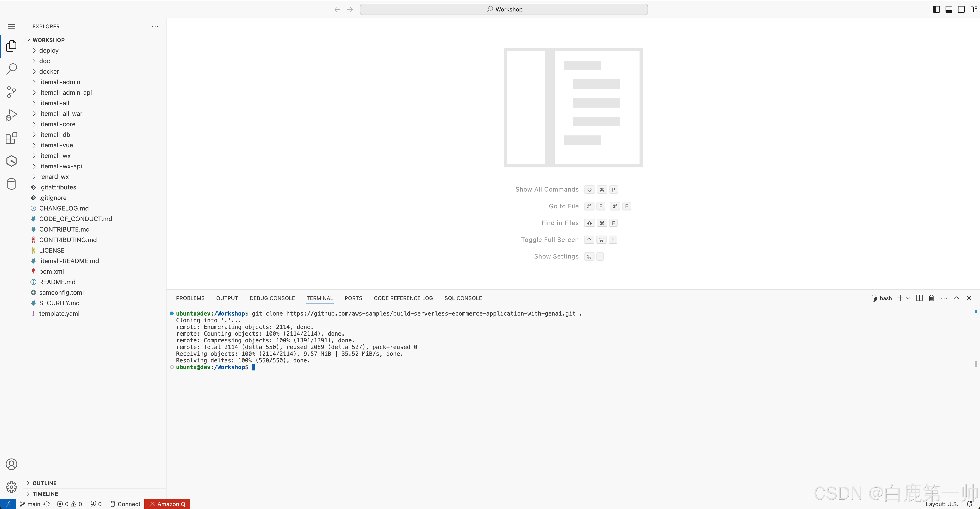The height and width of the screenshot is (509, 980).
Task: Launch a new terminal with the plus icon
Action: [901, 298]
